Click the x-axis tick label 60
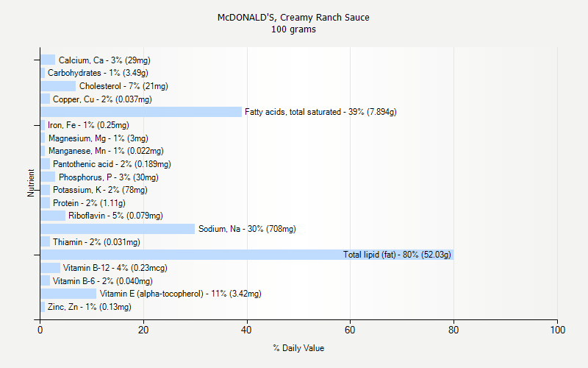Screen dimensions: 588x368 [350, 330]
